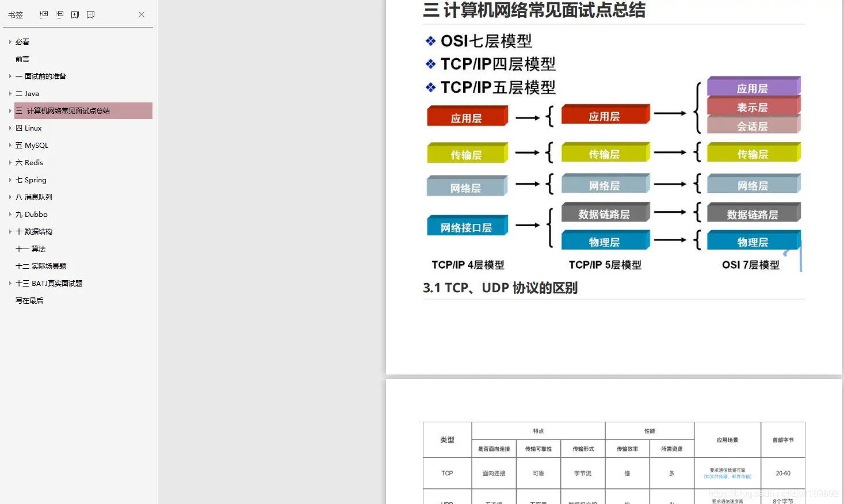This screenshot has height=504, width=844.
Task: Expand the 五 MySQL bookmark chevron
Action: [10, 145]
